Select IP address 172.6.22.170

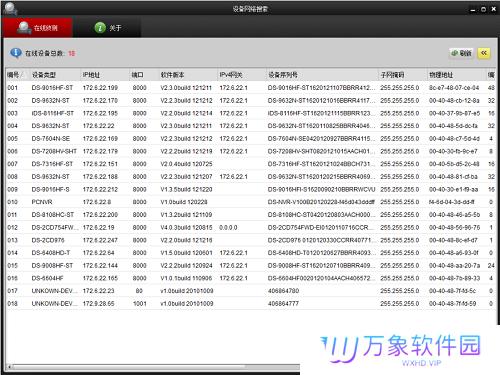click(x=100, y=100)
